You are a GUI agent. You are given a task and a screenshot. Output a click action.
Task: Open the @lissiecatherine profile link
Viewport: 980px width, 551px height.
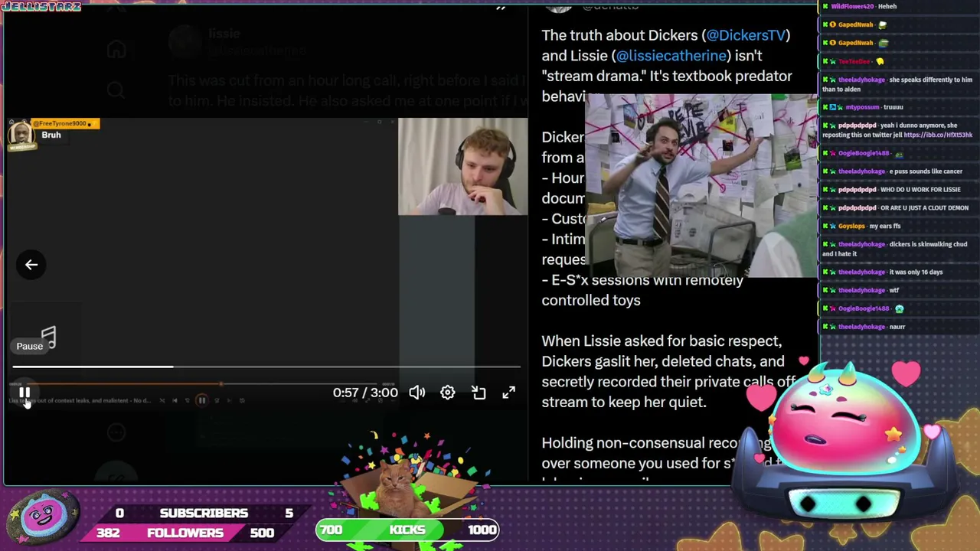(671, 56)
